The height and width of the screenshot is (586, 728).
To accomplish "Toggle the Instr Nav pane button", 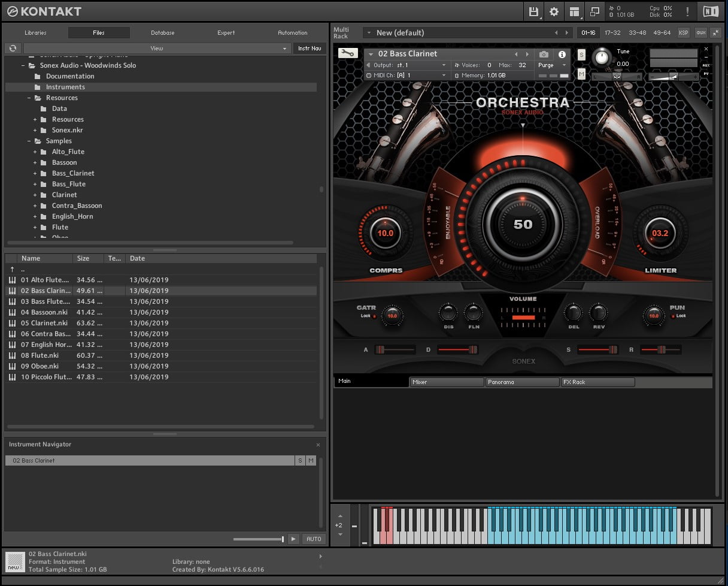I will click(310, 48).
